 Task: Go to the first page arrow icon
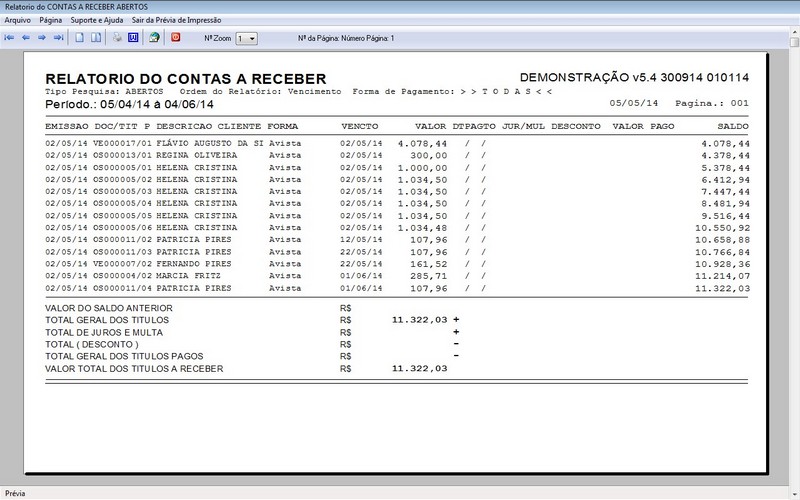[x=9, y=38]
